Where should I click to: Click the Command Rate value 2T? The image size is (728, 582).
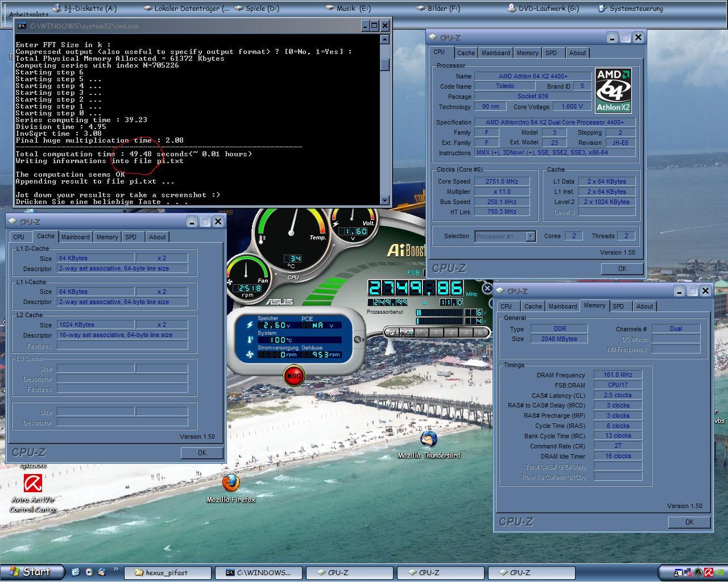coord(618,446)
